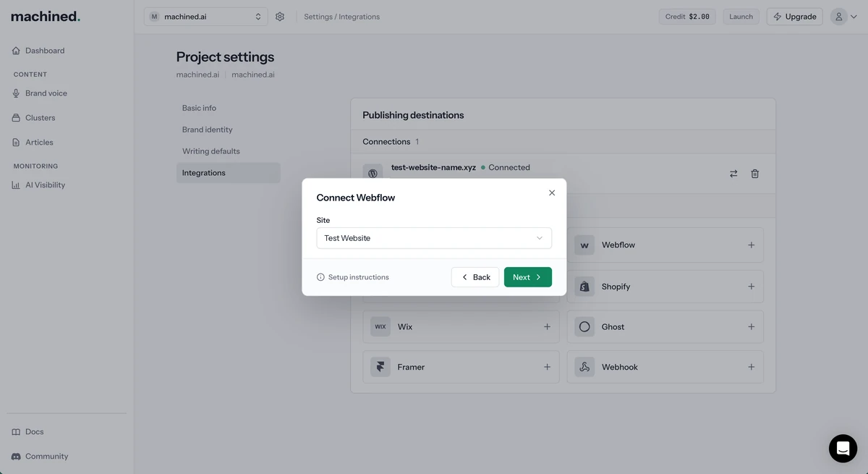The image size is (868, 474).
Task: Delete the test-website-name.xyz connection
Action: coord(755,174)
